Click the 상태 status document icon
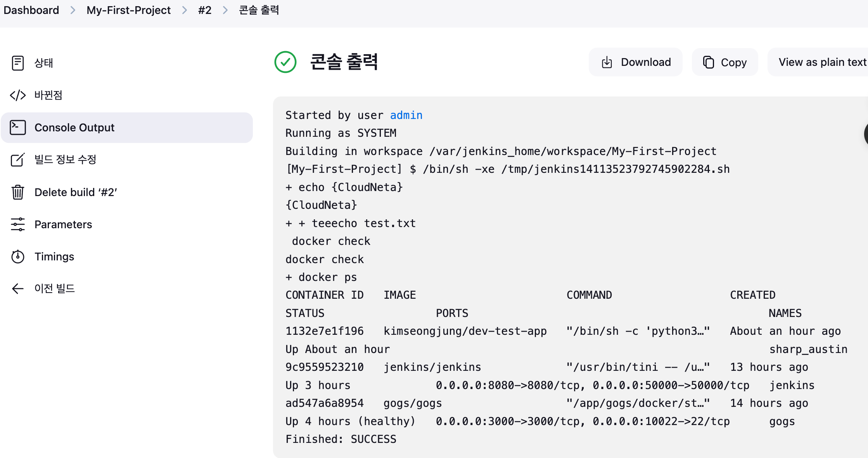 18,63
